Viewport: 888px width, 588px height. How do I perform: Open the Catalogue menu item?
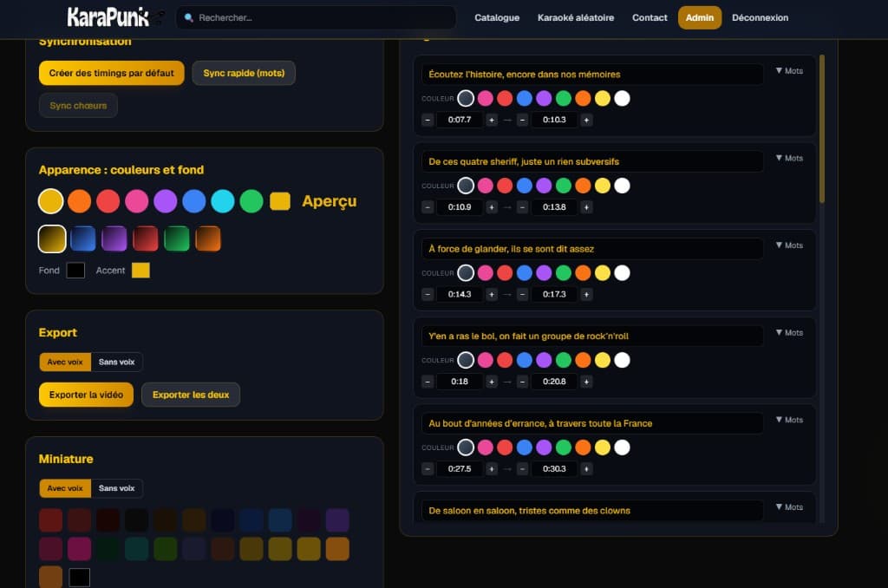[497, 17]
